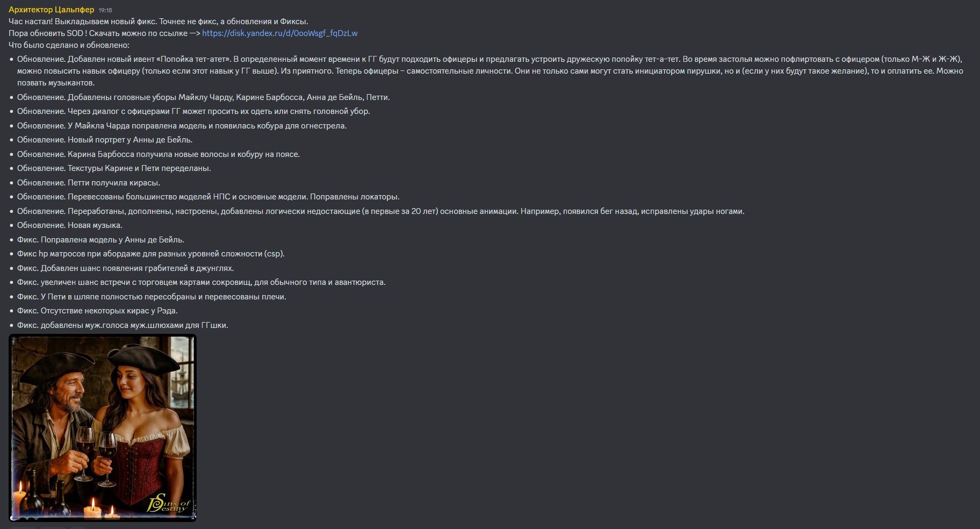Click the line about Петти получила кирасы
The width and height of the screenshot is (980, 529).
tap(89, 183)
